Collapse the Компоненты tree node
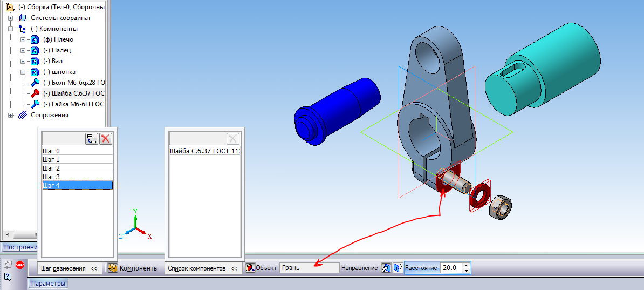The height and width of the screenshot is (290, 644). coord(10,29)
